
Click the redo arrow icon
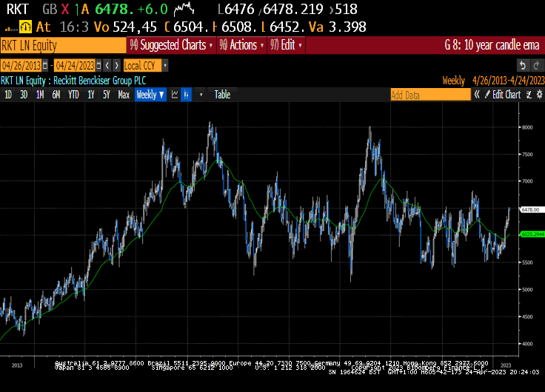tap(536, 66)
